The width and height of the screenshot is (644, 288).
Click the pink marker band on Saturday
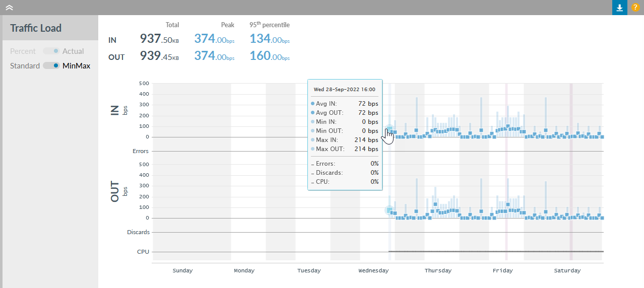pyautogui.click(x=571, y=171)
